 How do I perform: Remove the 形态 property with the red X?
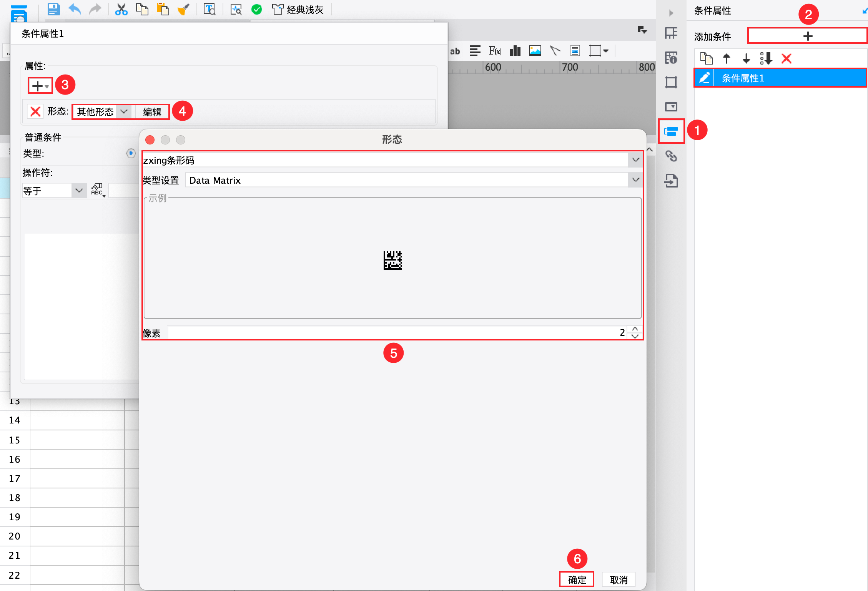tap(35, 112)
